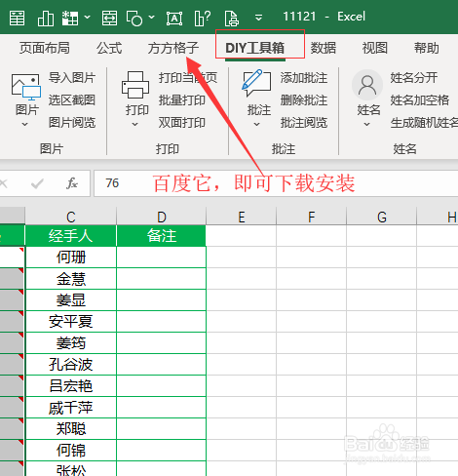Select cell containing 金慧
The image size is (458, 476).
point(71,279)
